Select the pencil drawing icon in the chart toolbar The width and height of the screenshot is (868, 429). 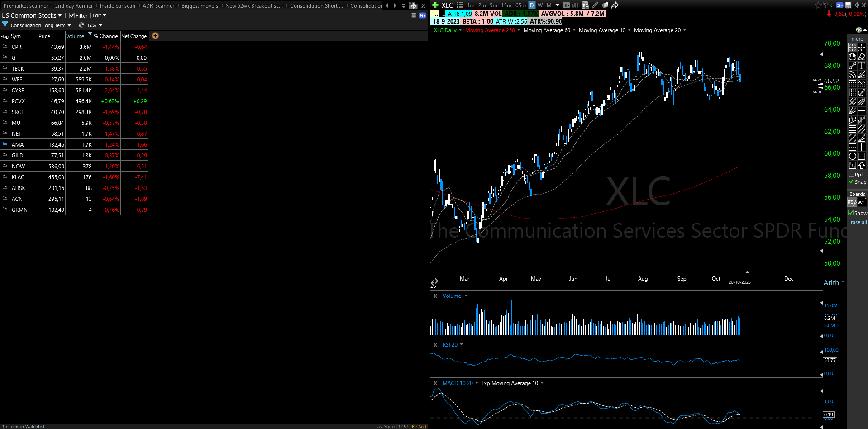coord(595,5)
